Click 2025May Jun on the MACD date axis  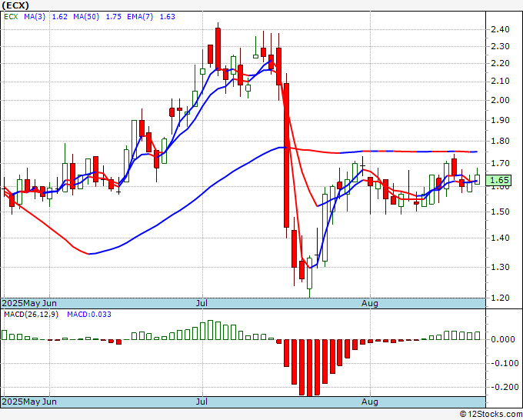[29, 402]
